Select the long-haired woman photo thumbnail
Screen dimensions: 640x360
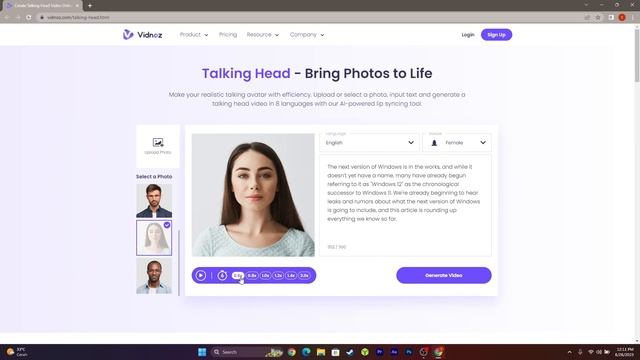pos(154,238)
